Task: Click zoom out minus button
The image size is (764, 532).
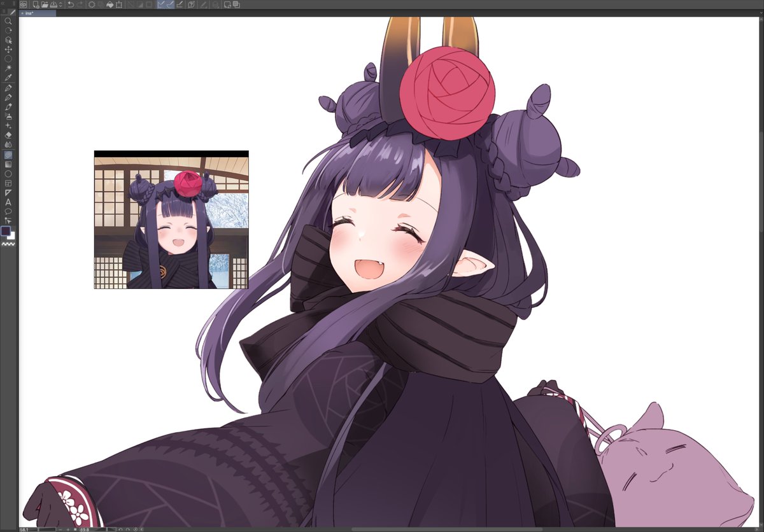Action: [60, 529]
